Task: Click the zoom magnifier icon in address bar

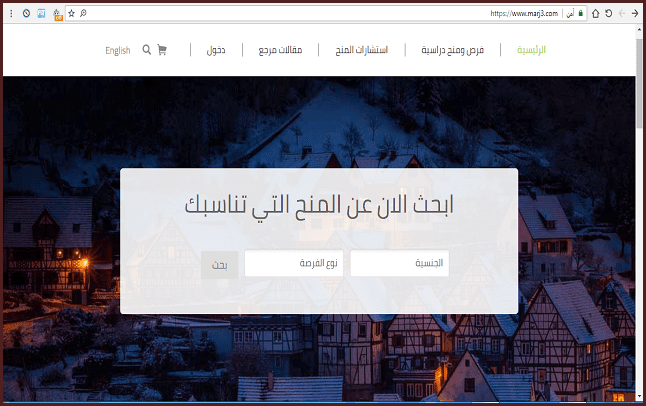Action: (83, 14)
